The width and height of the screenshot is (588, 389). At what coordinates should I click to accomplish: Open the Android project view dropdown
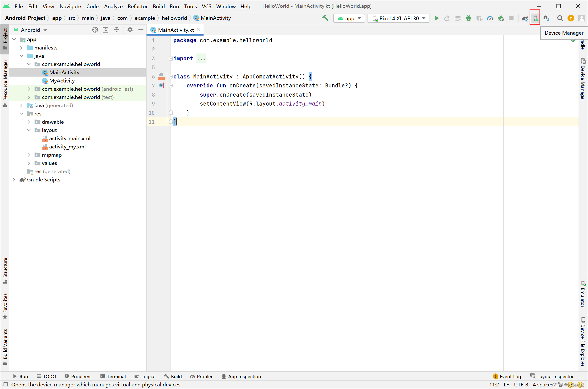point(30,30)
